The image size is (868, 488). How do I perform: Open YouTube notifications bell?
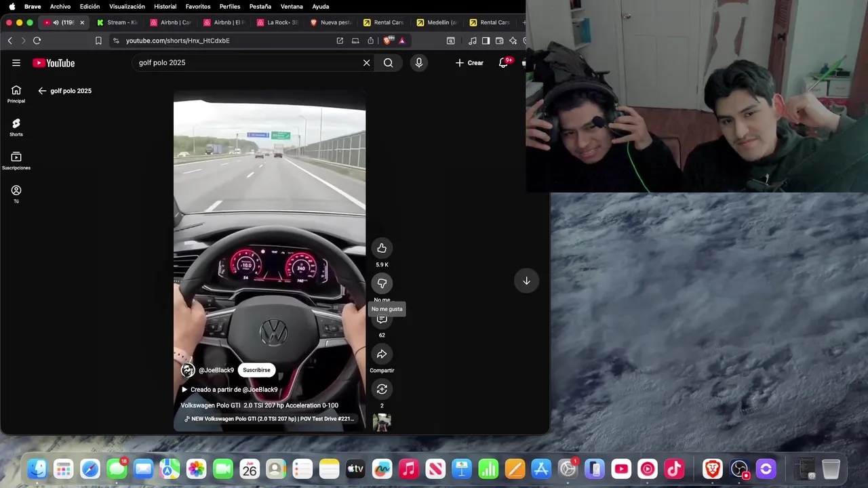[x=504, y=63]
